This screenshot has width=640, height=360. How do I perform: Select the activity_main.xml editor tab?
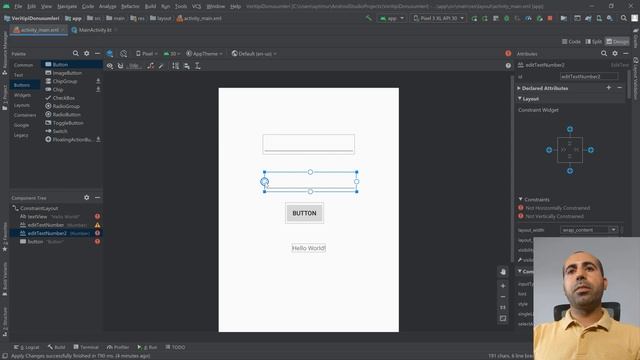(x=40, y=30)
